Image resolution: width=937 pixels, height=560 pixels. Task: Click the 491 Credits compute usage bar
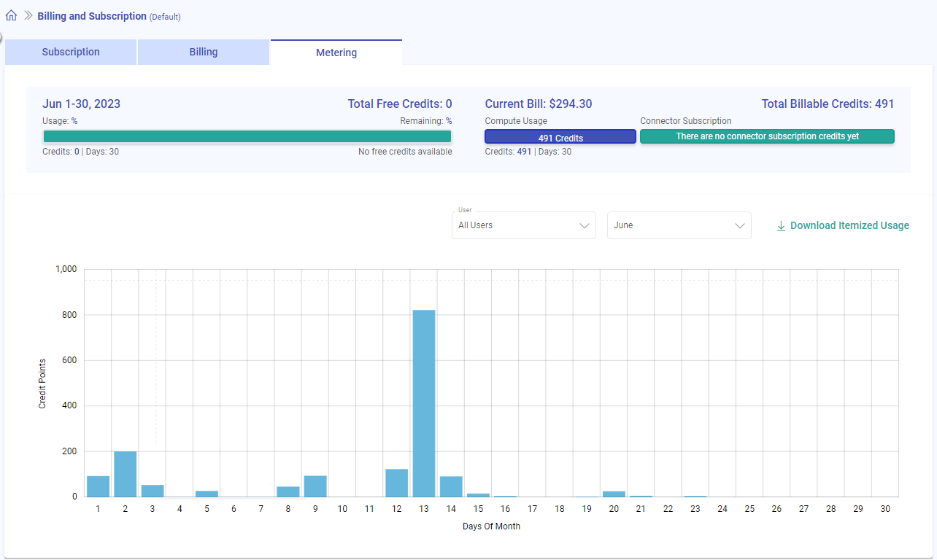coord(560,137)
